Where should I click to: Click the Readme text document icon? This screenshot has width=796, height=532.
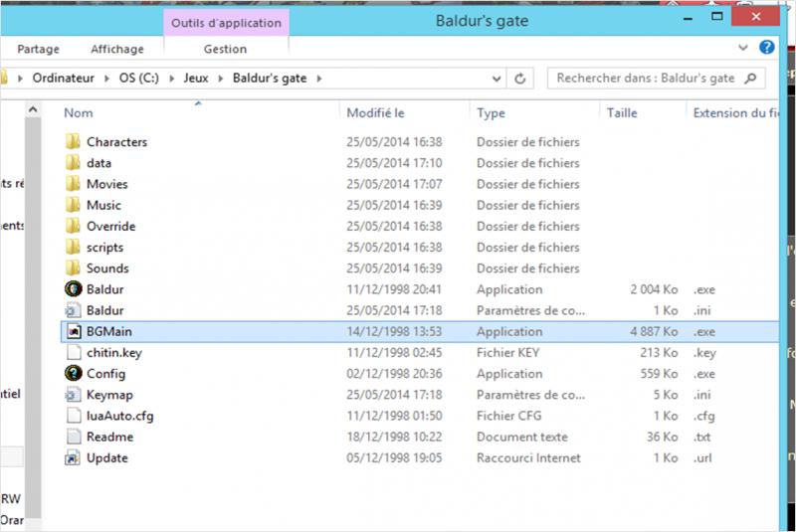[x=74, y=437]
